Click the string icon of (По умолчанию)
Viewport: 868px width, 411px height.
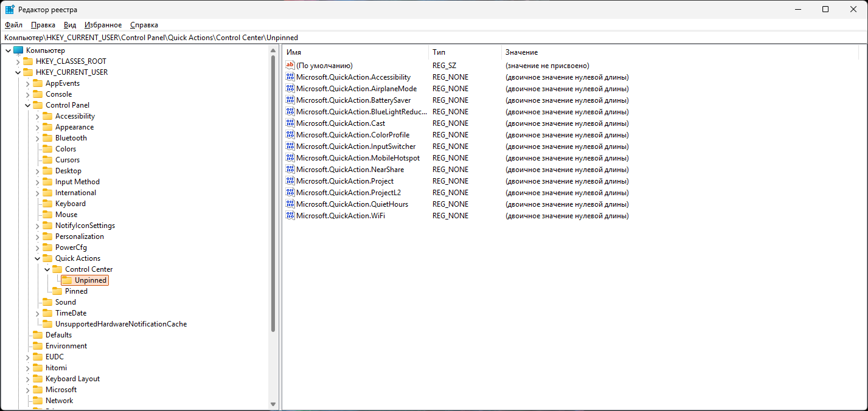coord(290,65)
